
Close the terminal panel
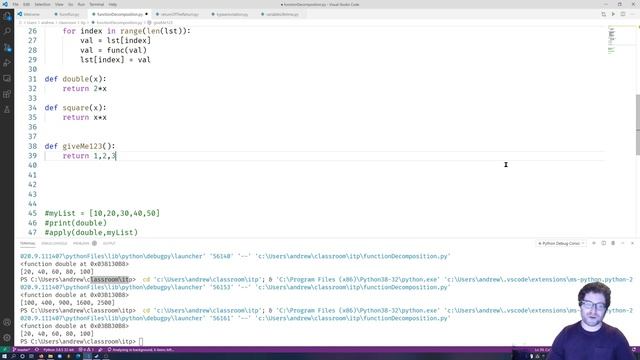[633, 243]
